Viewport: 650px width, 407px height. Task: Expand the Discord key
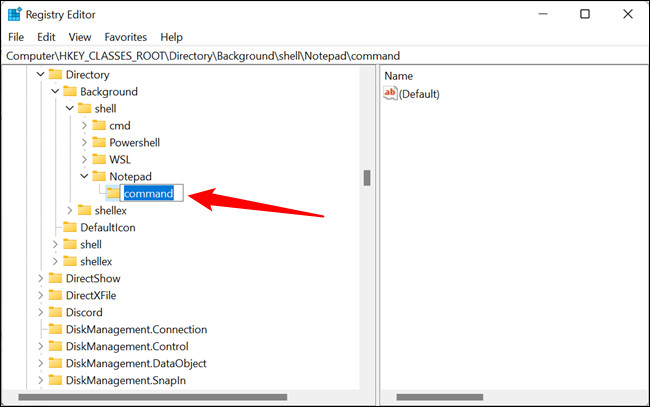(40, 313)
